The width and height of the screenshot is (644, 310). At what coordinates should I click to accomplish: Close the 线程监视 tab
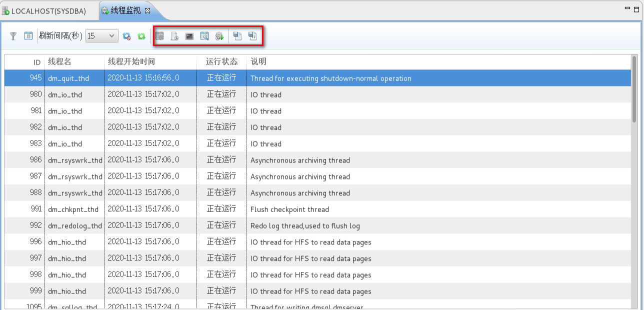pyautogui.click(x=147, y=10)
